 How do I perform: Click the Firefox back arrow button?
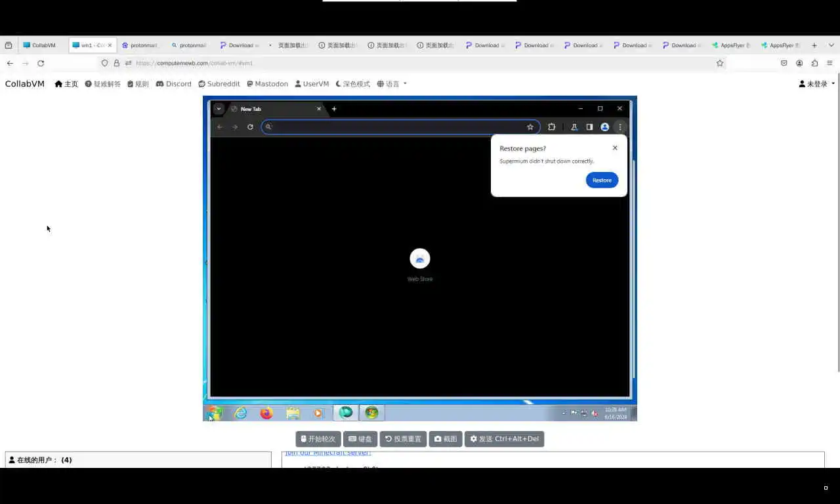tap(10, 63)
